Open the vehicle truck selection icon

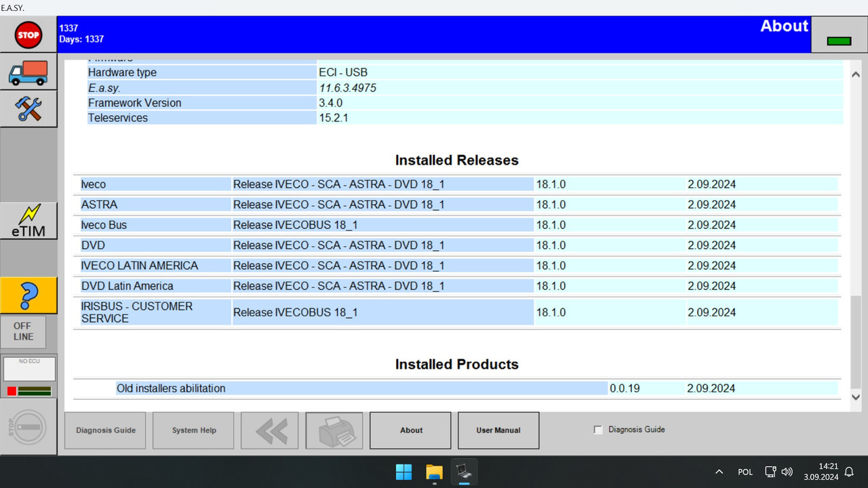point(28,73)
